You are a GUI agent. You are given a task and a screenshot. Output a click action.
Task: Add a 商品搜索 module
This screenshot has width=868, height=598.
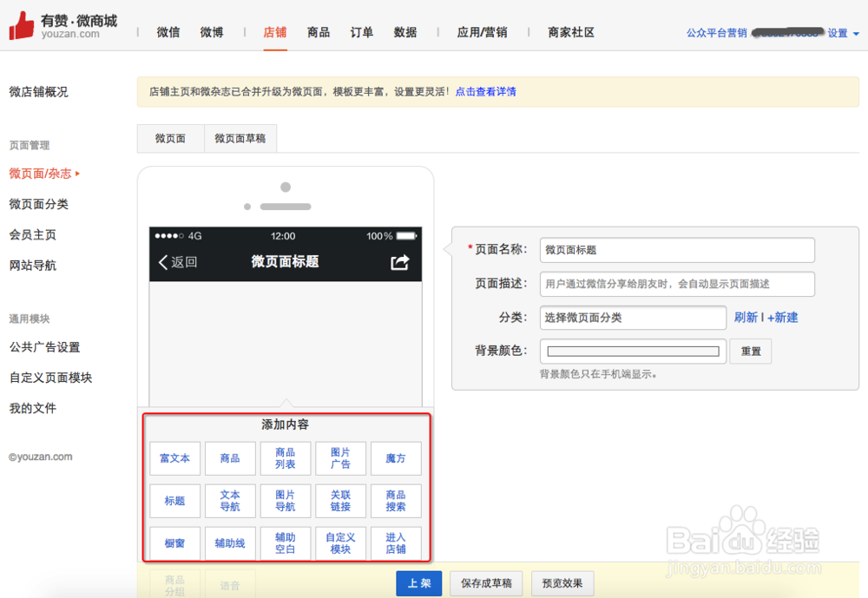(396, 501)
